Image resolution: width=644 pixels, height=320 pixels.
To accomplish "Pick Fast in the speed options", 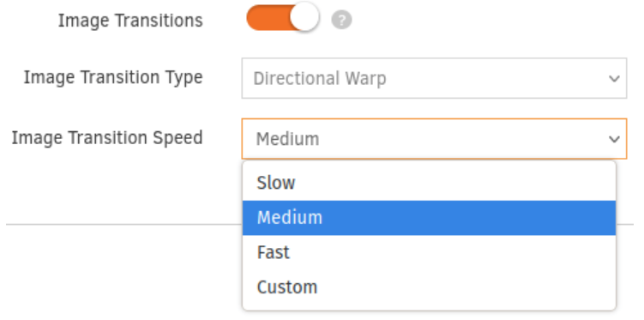I will [x=430, y=252].
